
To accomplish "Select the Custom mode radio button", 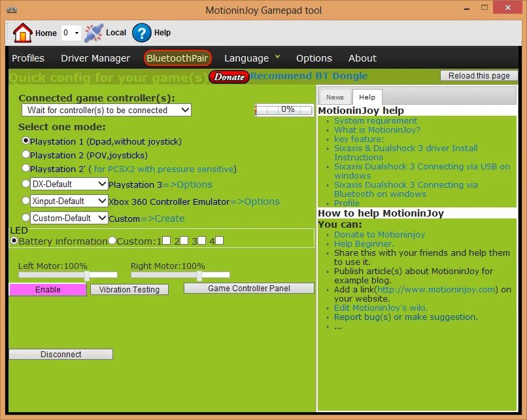I will click(25, 218).
